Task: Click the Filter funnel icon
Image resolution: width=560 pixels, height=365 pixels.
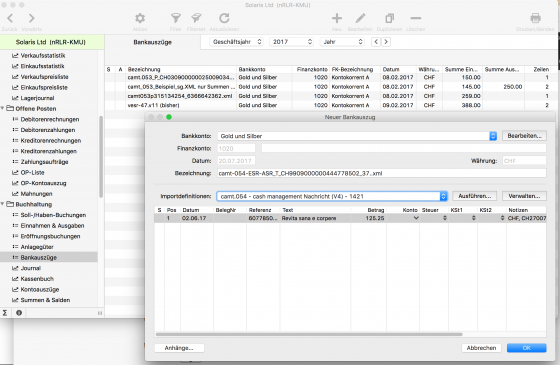Action: pos(175,18)
